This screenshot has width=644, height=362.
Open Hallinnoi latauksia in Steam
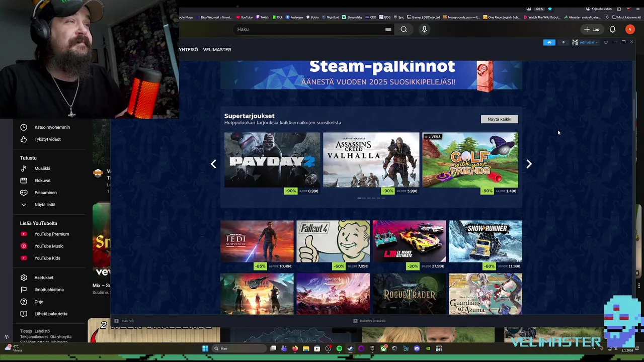pos(370,321)
